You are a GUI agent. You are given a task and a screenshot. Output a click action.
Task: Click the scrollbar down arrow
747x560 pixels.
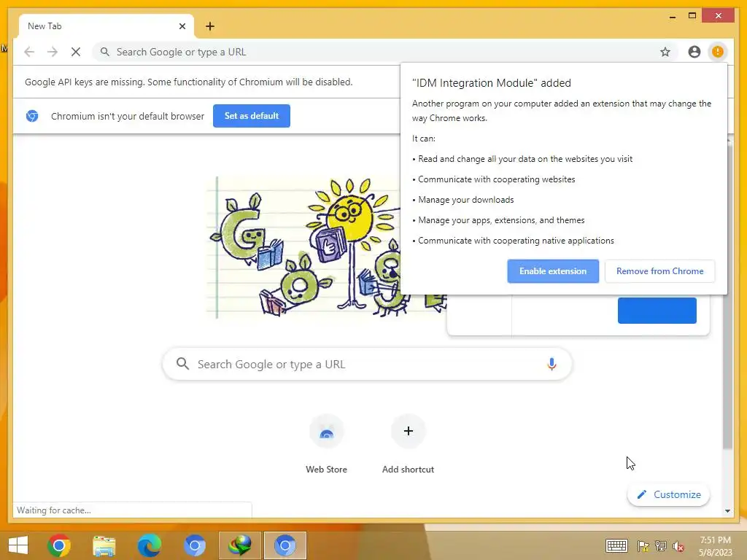727,511
